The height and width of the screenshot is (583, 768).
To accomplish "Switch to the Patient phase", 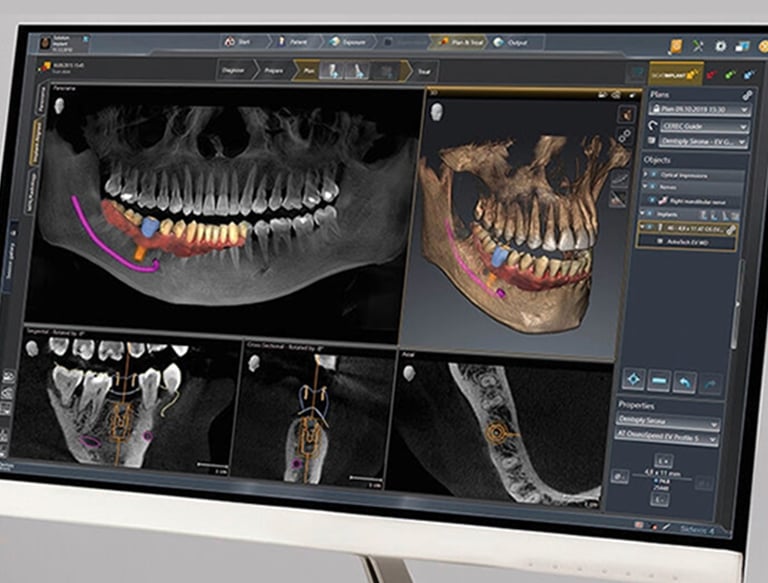I will click(294, 42).
